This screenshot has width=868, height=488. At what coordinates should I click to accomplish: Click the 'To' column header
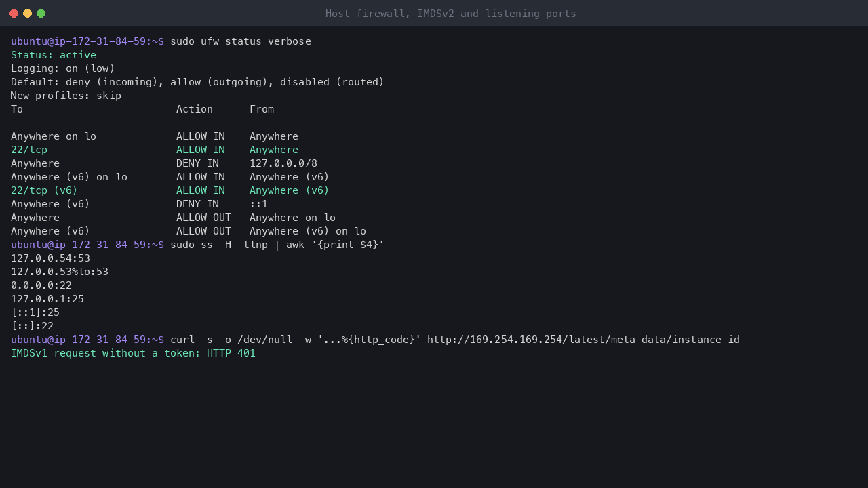pos(17,109)
